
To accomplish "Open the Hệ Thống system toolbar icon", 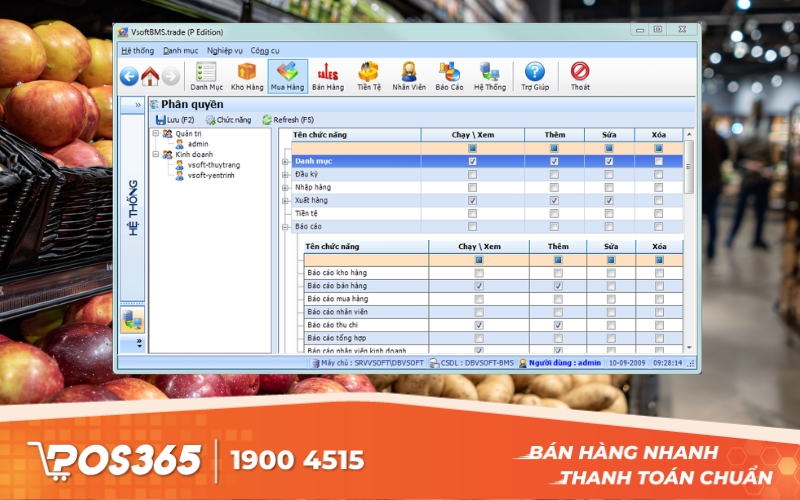I will 490,77.
